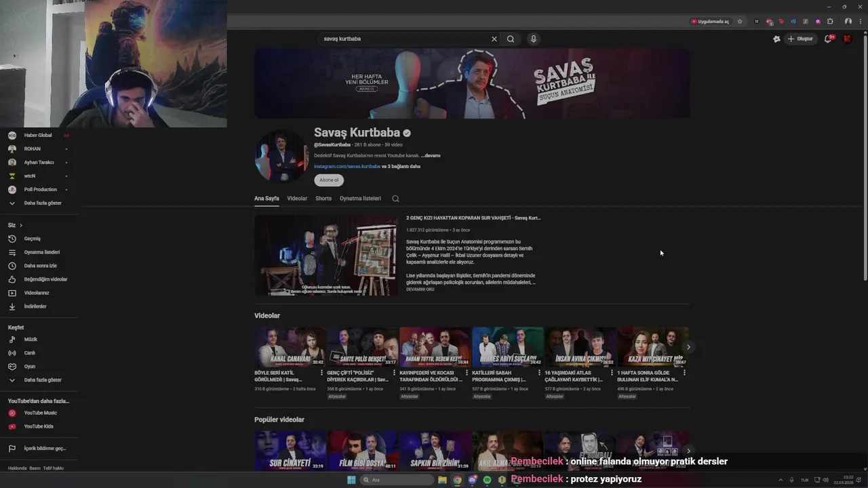Open İçerik bildirme geçmişi flag item

(38, 448)
